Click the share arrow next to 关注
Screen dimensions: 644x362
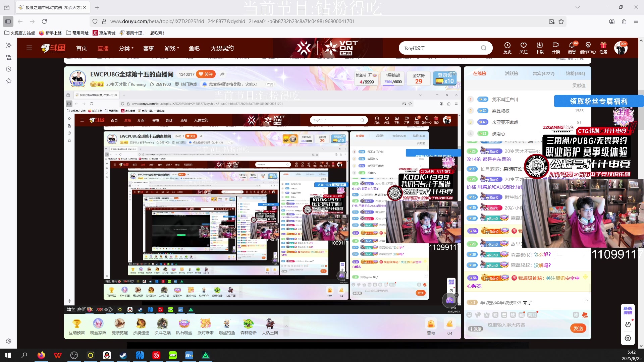(x=222, y=74)
